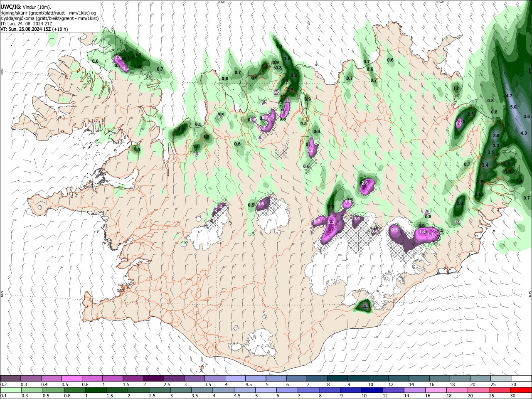Image resolution: width=532 pixels, height=399 pixels.
Task: Click the muted purple 0.2 swatch, upper legend
Action: [11, 378]
